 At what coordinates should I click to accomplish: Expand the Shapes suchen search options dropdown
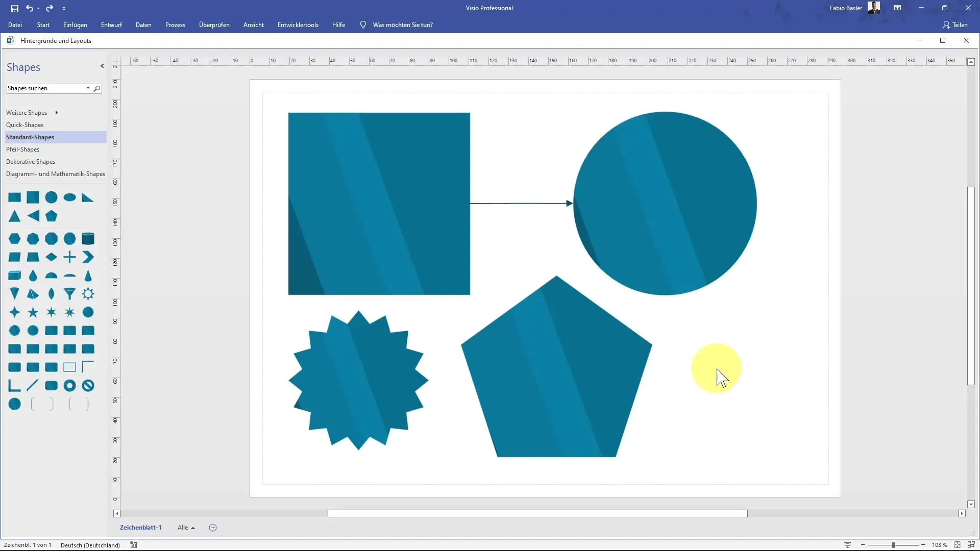click(88, 88)
